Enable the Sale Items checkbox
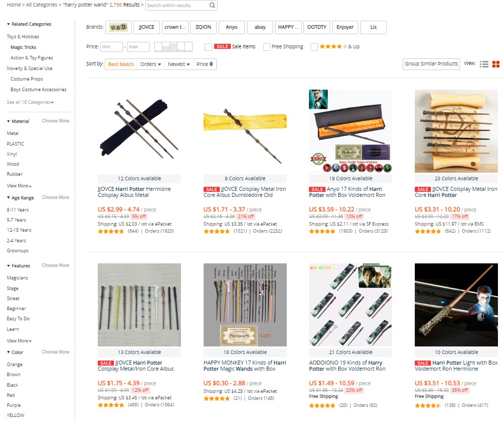Viewport: 504px width, 422px height. tap(208, 47)
